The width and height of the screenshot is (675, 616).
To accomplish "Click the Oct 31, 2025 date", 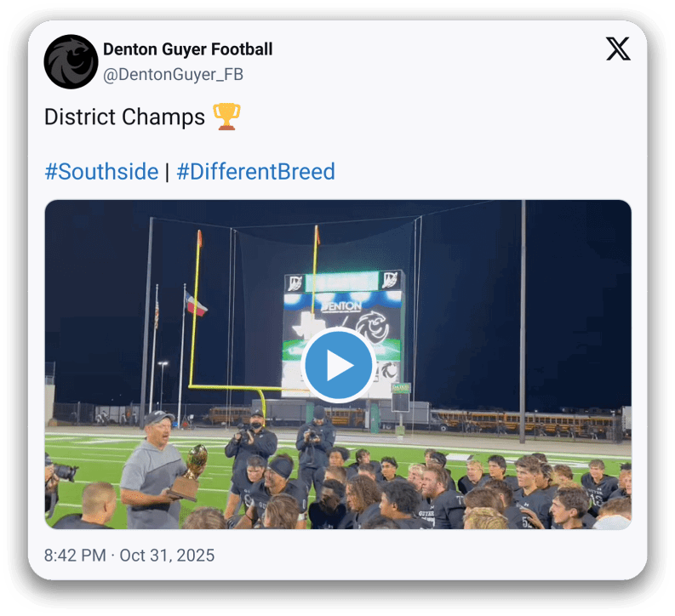I will pos(167,556).
